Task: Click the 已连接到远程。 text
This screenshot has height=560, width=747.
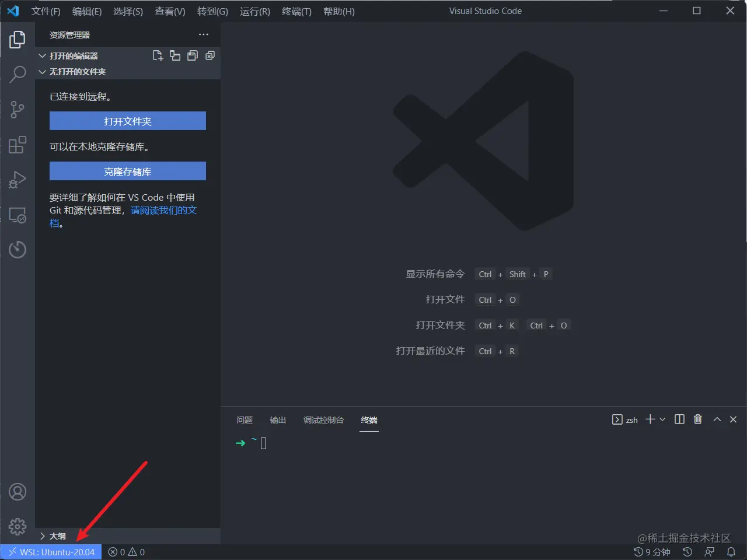Action: [81, 97]
